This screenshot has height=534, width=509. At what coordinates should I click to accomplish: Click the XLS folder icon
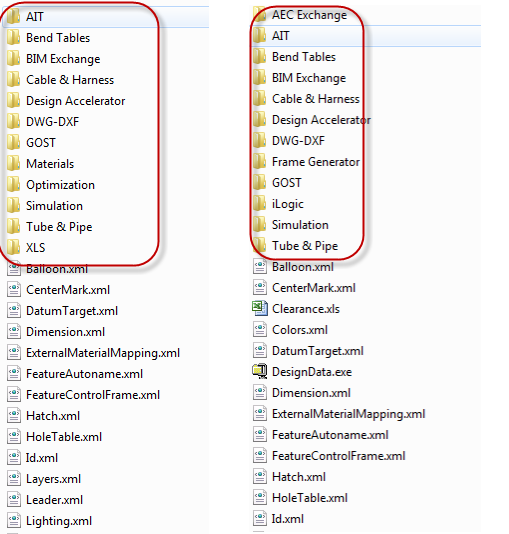14,248
